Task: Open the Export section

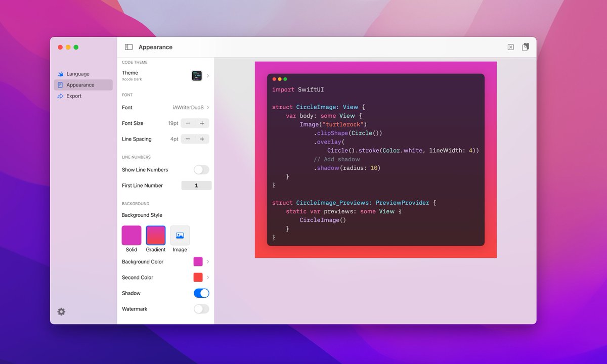Action: click(83, 96)
